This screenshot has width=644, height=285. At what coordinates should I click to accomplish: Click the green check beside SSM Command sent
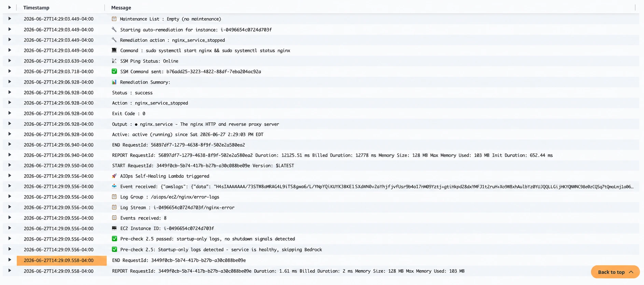coord(114,71)
